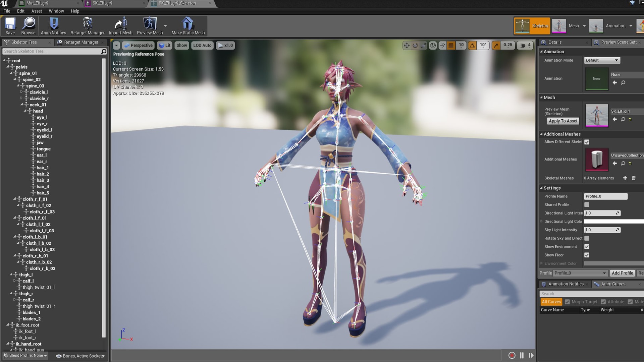Open the Animation Mode dropdown

click(602, 60)
